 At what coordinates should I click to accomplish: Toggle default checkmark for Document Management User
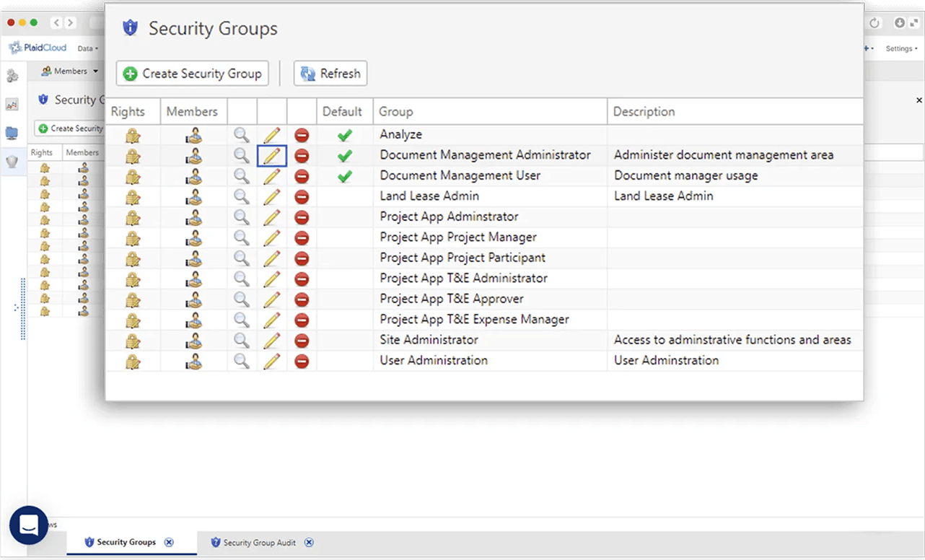pos(345,176)
